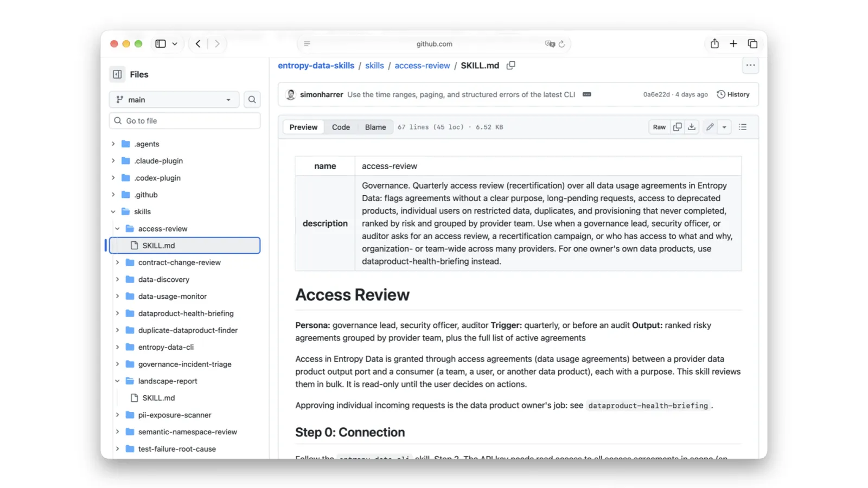Image resolution: width=868 pixels, height=488 pixels.
Task: Switch to the Code tab
Action: coord(341,127)
